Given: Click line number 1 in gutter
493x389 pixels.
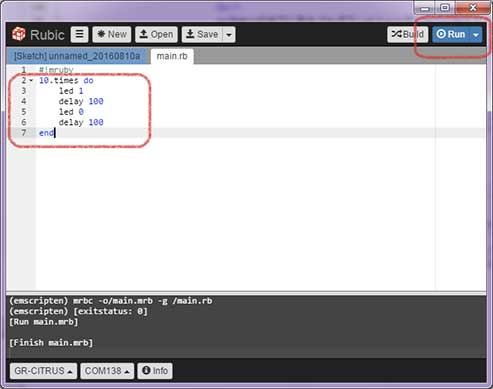Looking at the screenshot, I should click(x=24, y=70).
